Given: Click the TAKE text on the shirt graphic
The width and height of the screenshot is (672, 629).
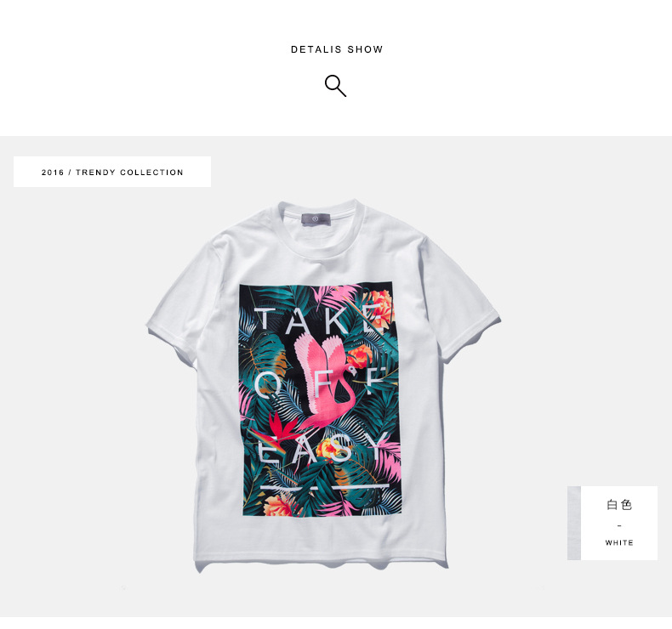Looking at the screenshot, I should 316,320.
